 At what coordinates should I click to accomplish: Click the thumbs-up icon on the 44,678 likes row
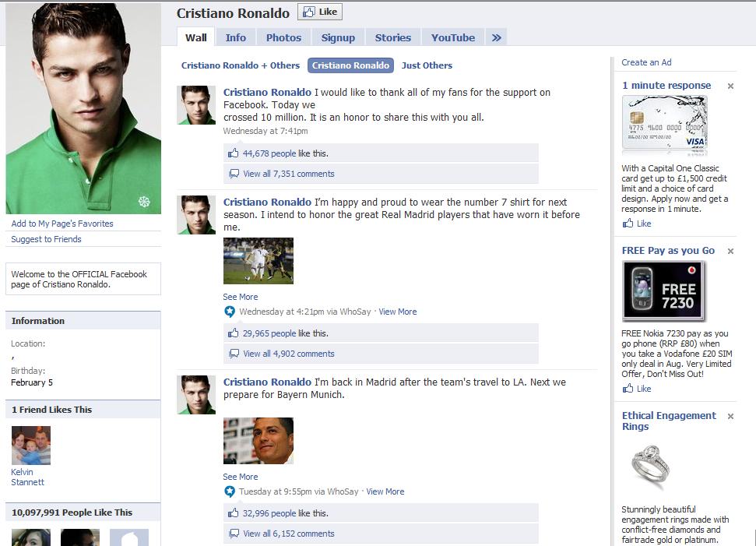[234, 153]
